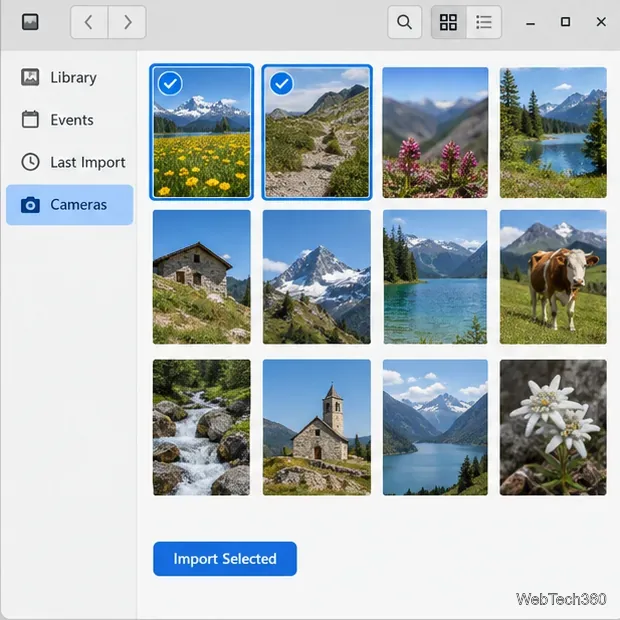Uncheck the yellow flower meadow photo checkmark
The image size is (620, 620).
tap(170, 83)
